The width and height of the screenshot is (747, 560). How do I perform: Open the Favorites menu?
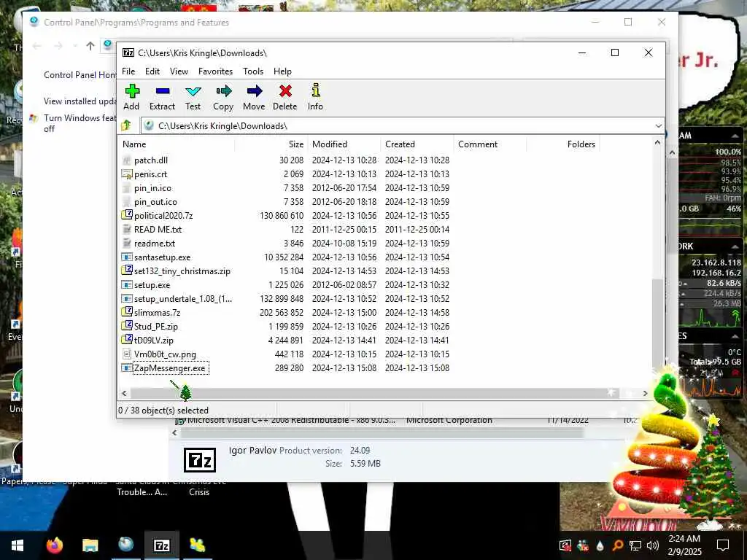tap(215, 71)
